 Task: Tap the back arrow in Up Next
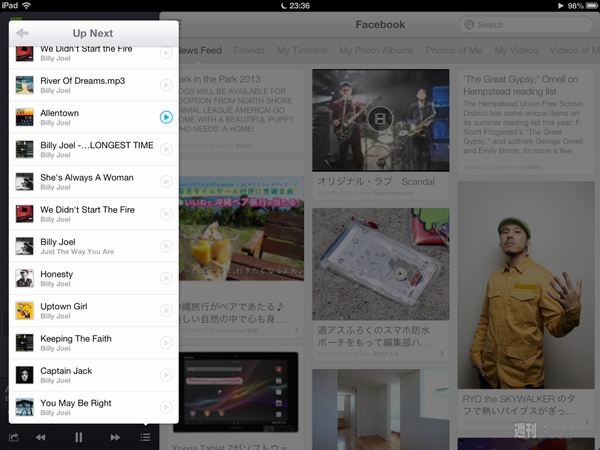[23, 33]
